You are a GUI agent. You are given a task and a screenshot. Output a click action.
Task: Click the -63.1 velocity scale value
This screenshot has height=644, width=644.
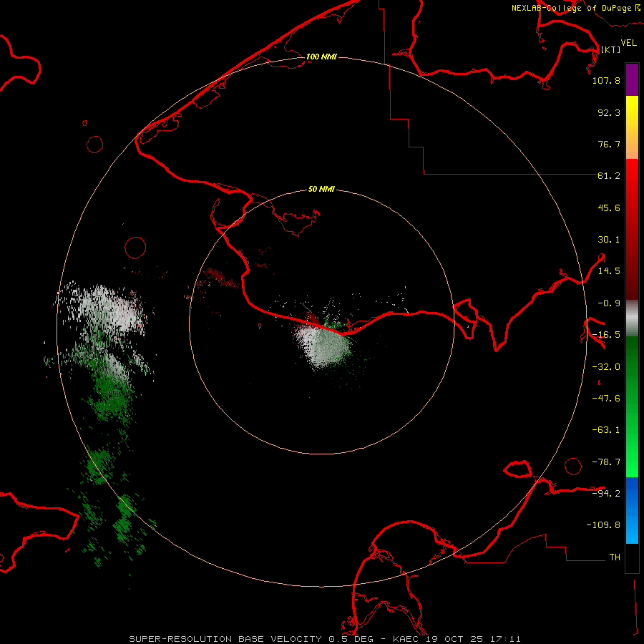(606, 430)
